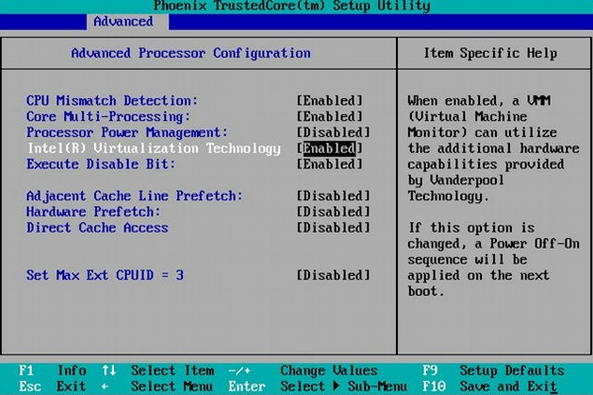Change Direct Cache Access Disabled value
This screenshot has height=395, width=593.
coord(333,228)
